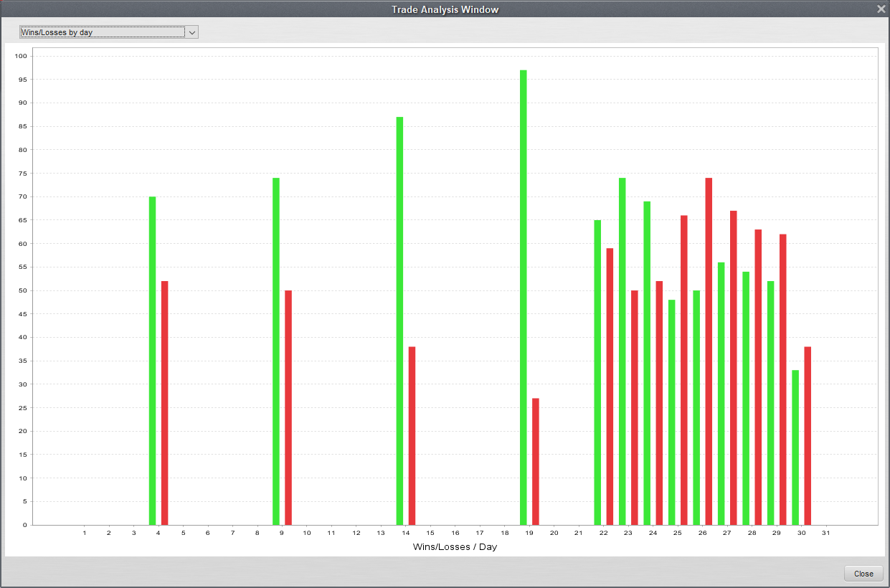Click the dropdown arrow beside Wins/Losses by day

[191, 32]
